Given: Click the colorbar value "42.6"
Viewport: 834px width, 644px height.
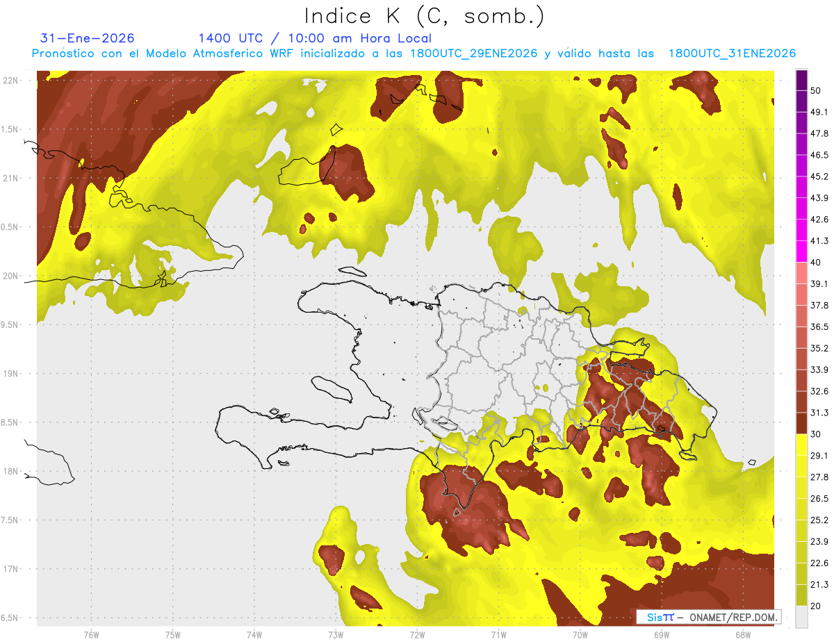Looking at the screenshot, I should (x=819, y=220).
